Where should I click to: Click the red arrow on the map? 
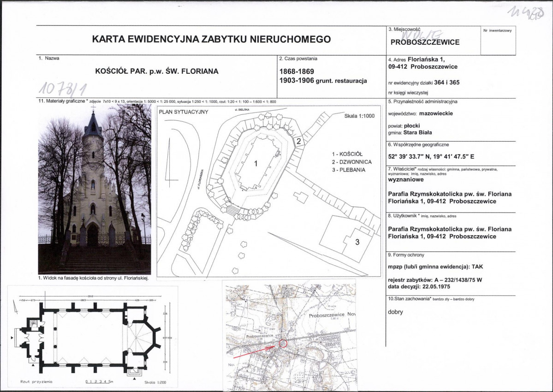tap(254, 352)
